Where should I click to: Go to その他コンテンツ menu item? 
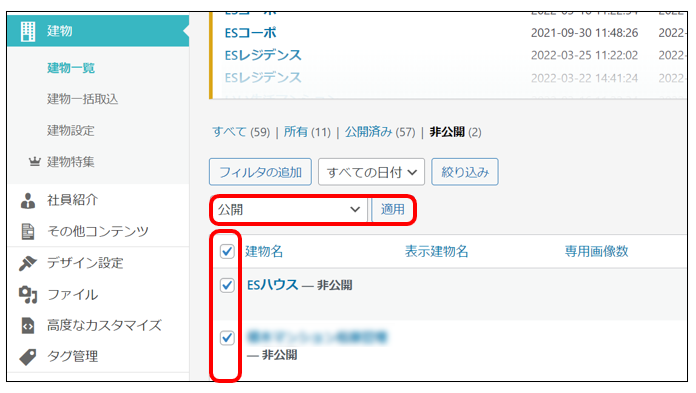click(x=98, y=231)
